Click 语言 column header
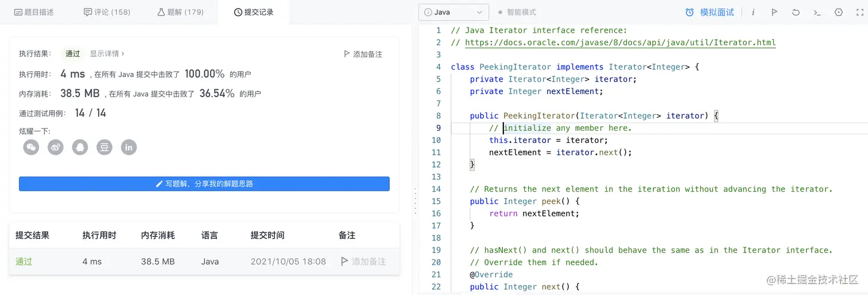The height and width of the screenshot is (295, 868). pos(210,235)
